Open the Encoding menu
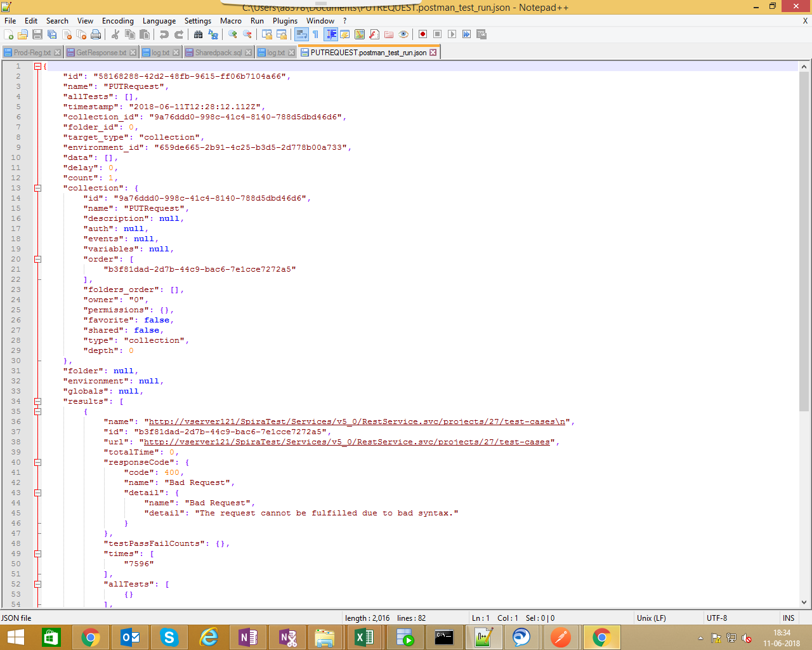The width and height of the screenshot is (812, 650). 117,20
